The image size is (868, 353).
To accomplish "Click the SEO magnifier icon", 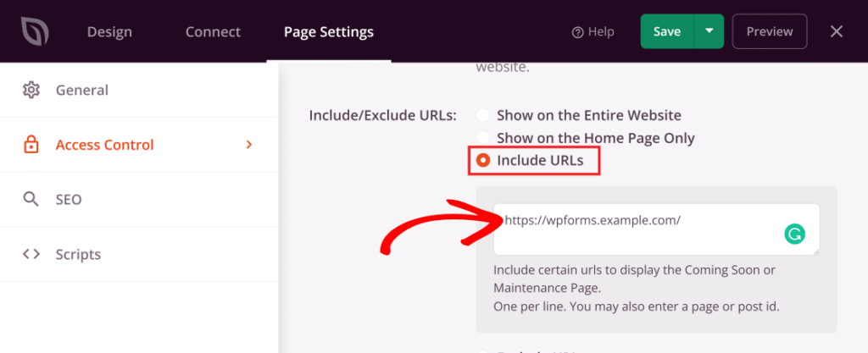I will coord(31,200).
